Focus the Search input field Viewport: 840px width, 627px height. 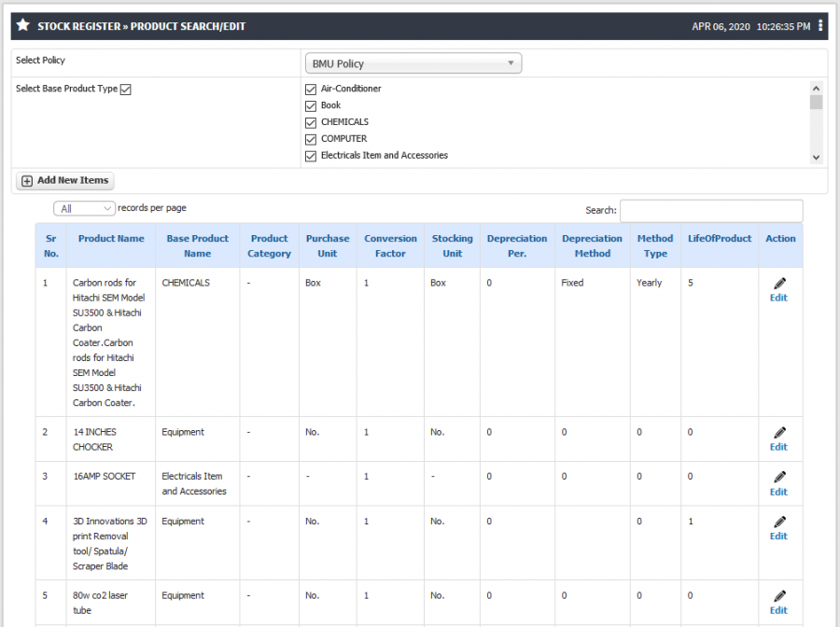(x=711, y=211)
